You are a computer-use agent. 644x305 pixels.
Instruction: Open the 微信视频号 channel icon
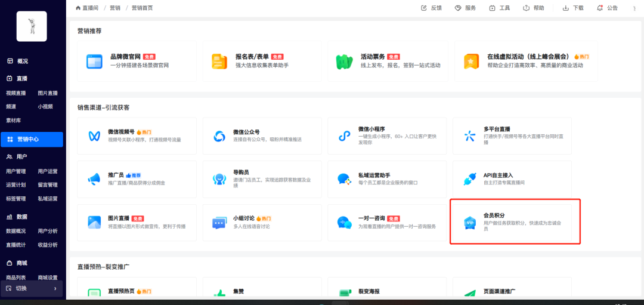point(94,135)
